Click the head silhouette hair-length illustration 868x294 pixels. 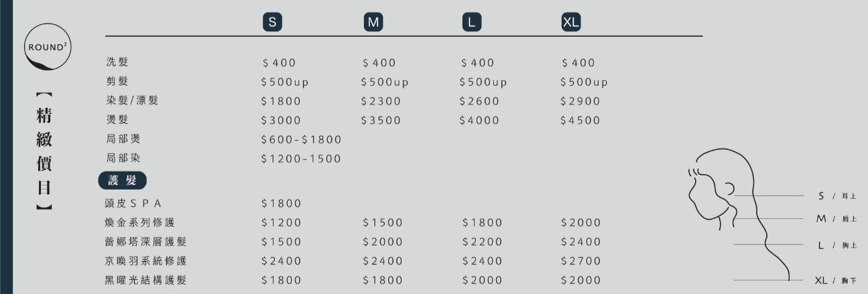731,208
